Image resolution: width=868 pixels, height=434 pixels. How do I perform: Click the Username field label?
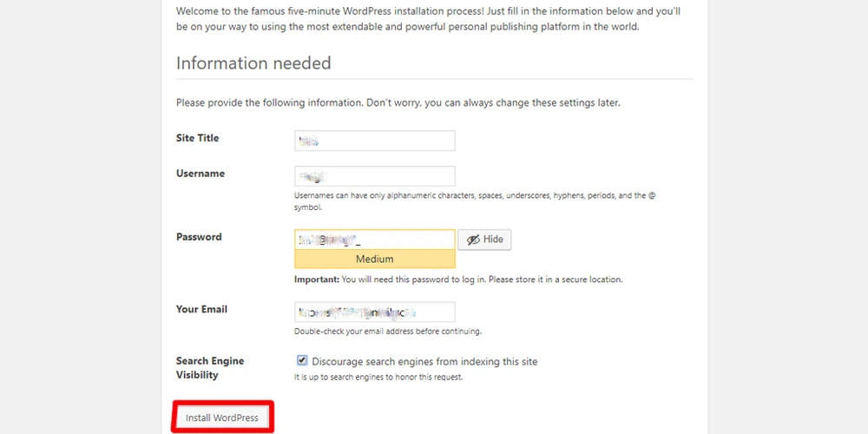pyautogui.click(x=201, y=174)
